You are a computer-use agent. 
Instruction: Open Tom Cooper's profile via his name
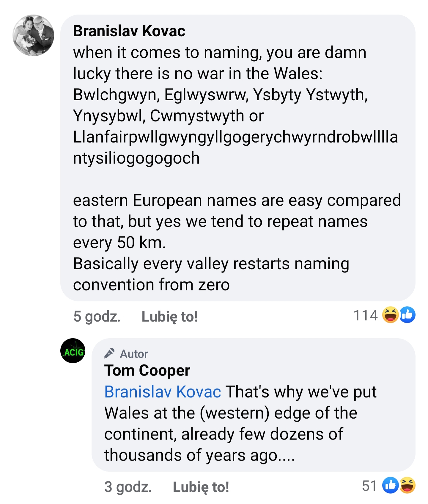(147, 370)
